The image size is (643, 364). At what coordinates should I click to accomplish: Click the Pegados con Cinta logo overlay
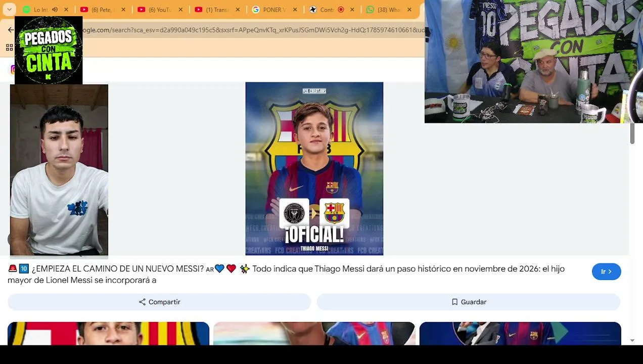coord(49,50)
